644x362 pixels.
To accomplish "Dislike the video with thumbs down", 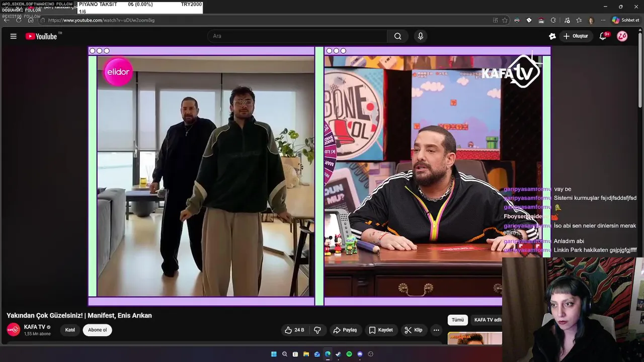I will coord(317,330).
